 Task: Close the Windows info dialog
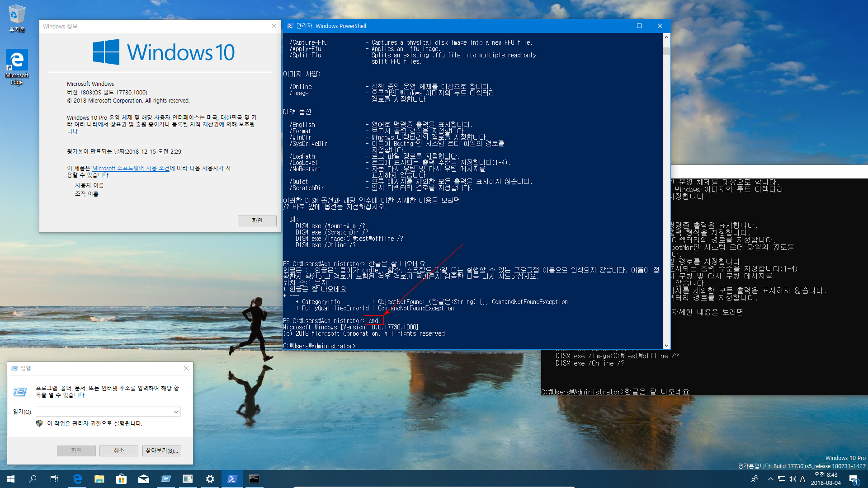[274, 26]
